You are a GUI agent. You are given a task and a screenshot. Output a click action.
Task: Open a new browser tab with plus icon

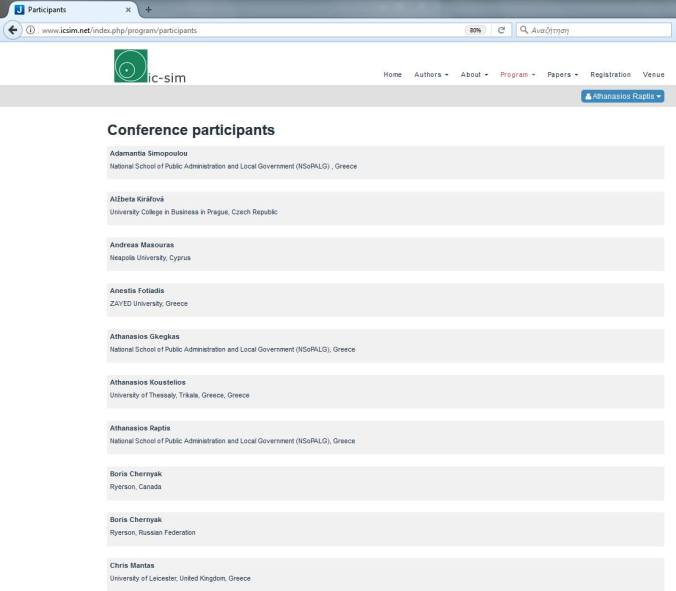[149, 9]
